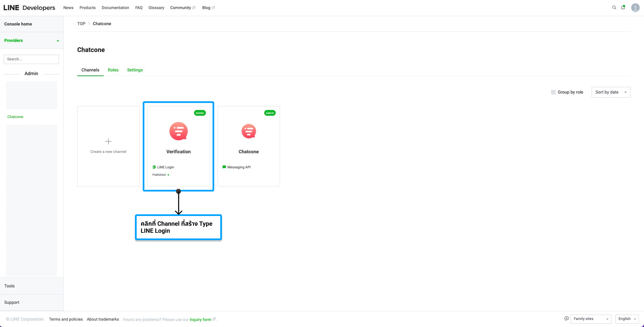The image size is (644, 327).
Task: Open the Sort by date dropdown
Action: [611, 92]
